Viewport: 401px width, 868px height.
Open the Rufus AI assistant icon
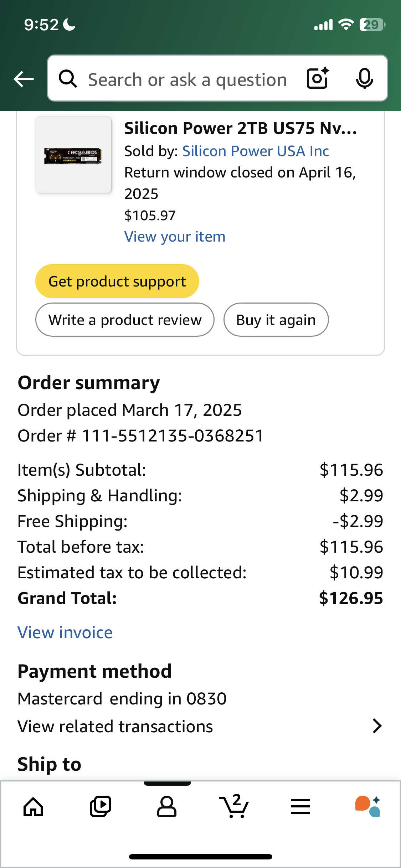367,807
